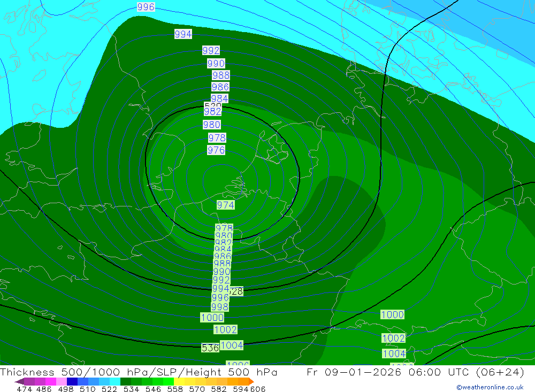The width and height of the screenshot is (535, 392).
Task: Click the white-background 982 isobar label
Action: click(x=212, y=112)
